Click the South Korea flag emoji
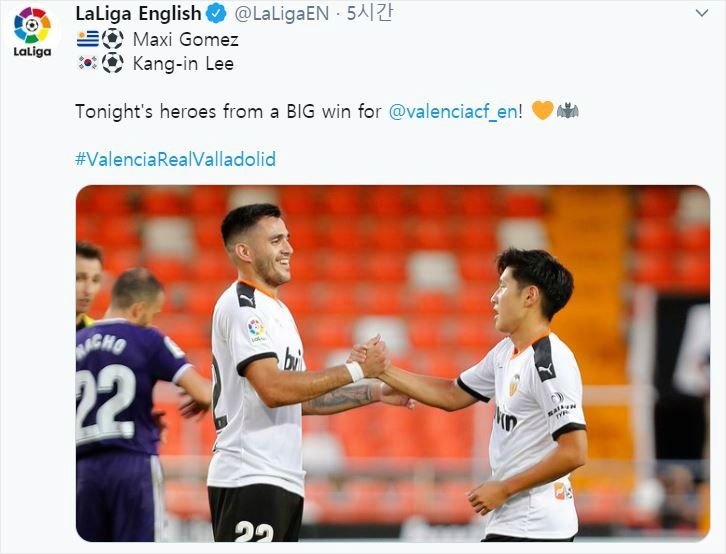Viewport: 726px width, 554px height. coord(88,63)
